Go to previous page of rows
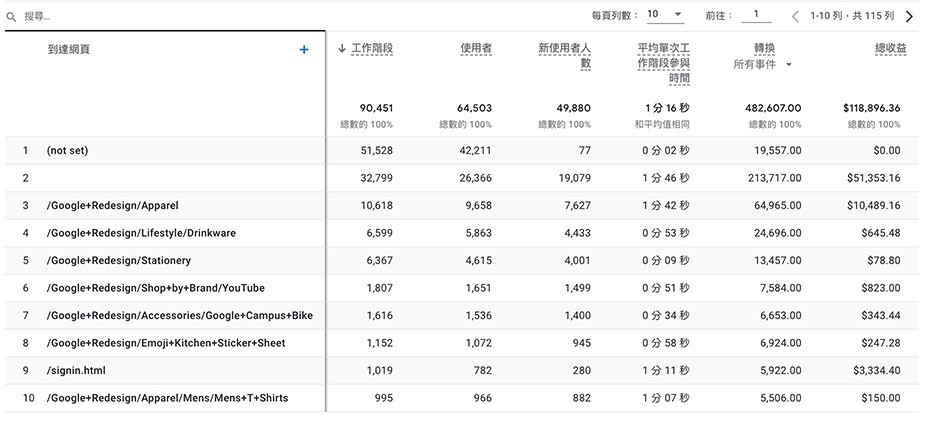933x421 pixels. tap(795, 16)
